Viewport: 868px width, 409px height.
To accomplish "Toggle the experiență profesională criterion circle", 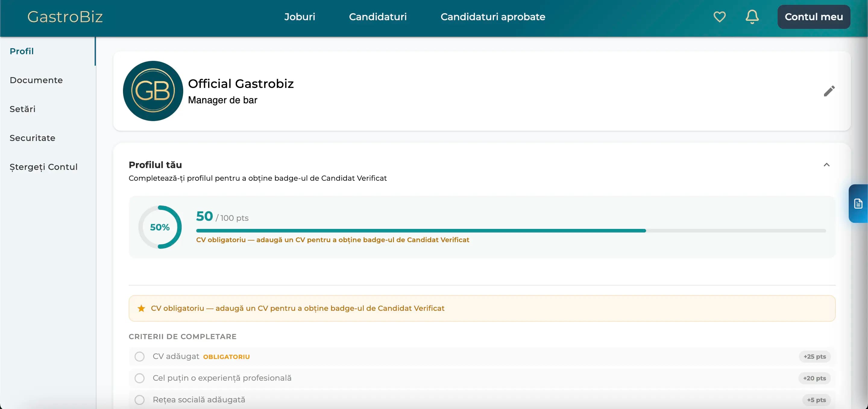I will pos(140,378).
